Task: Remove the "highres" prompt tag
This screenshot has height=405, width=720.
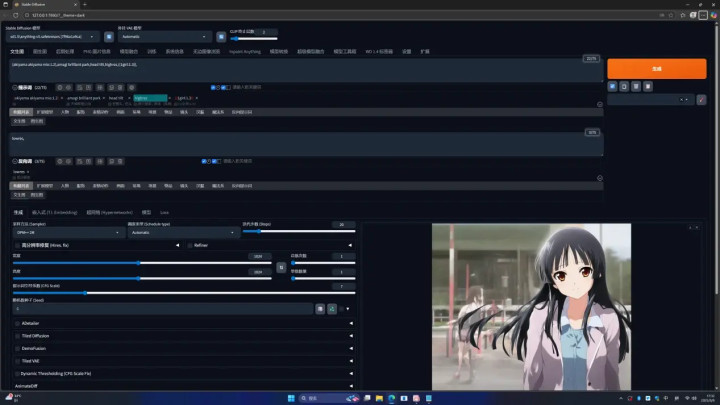Action: coord(169,98)
